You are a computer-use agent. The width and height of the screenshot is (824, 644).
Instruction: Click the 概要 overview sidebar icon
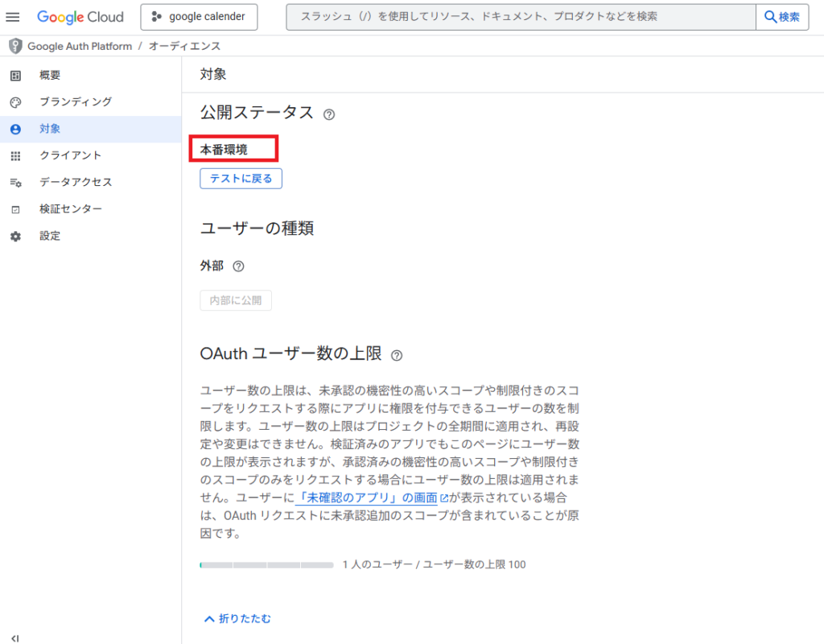click(15, 76)
